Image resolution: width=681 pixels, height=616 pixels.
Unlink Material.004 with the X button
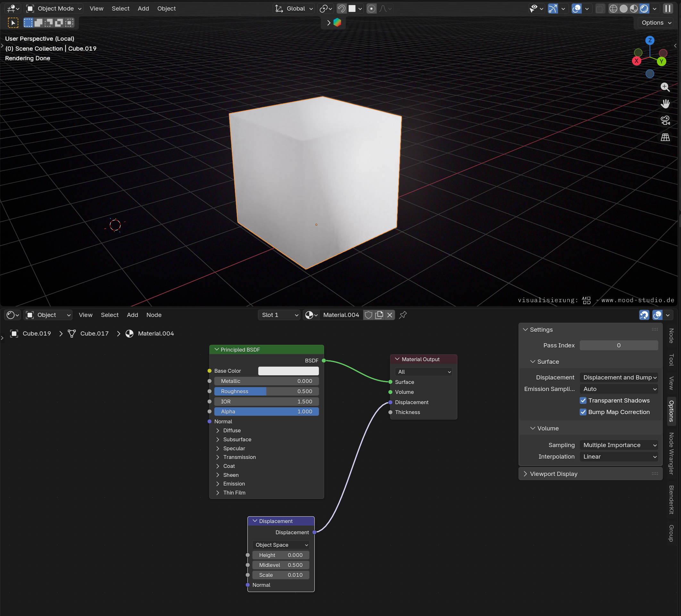(x=389, y=315)
